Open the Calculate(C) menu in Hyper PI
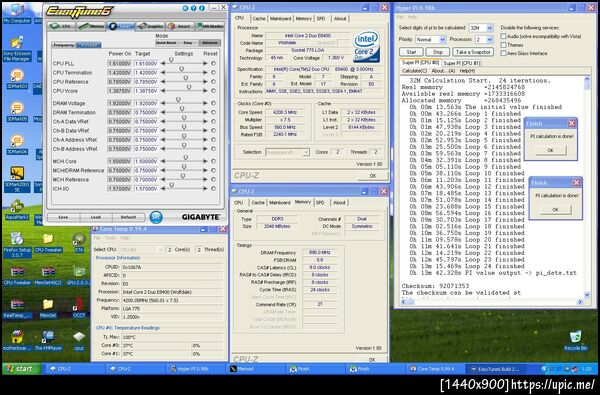The width and height of the screenshot is (600, 395). pyautogui.click(x=414, y=71)
